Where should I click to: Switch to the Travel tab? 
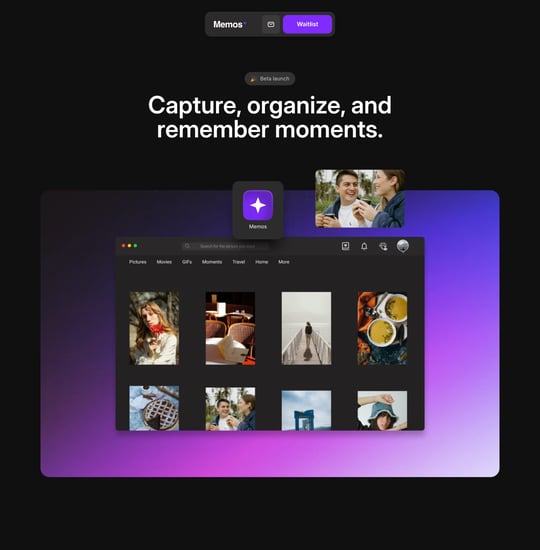[x=239, y=262]
